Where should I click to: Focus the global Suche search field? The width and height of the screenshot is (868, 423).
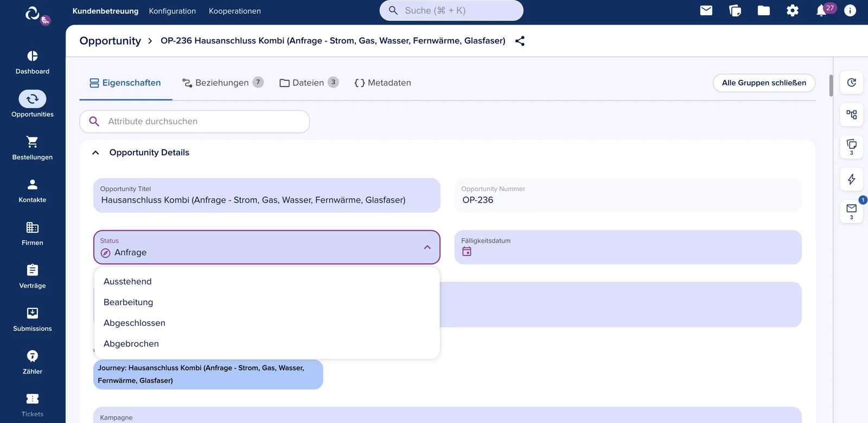(x=451, y=10)
